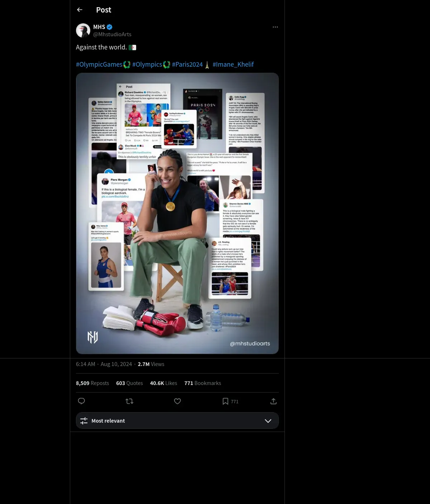Viewport: 430px width, 504px height.
Task: Repost using the retweet icon
Action: (x=129, y=401)
